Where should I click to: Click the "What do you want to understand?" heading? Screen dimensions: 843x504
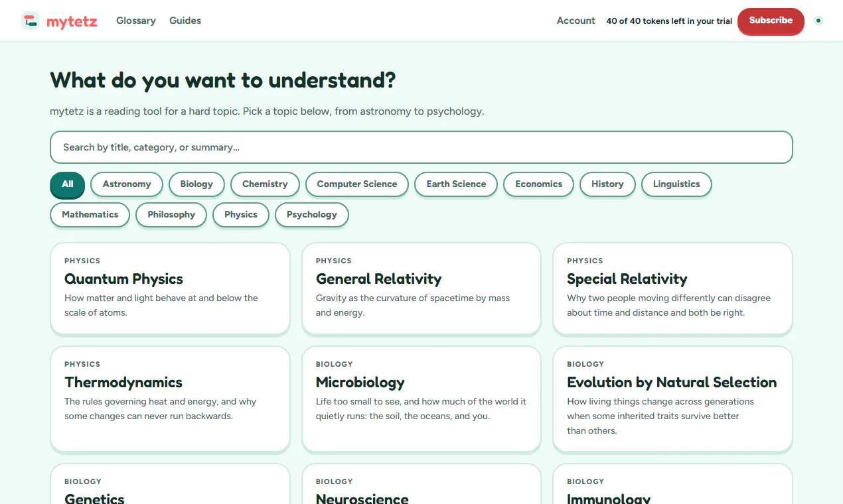[x=223, y=80]
